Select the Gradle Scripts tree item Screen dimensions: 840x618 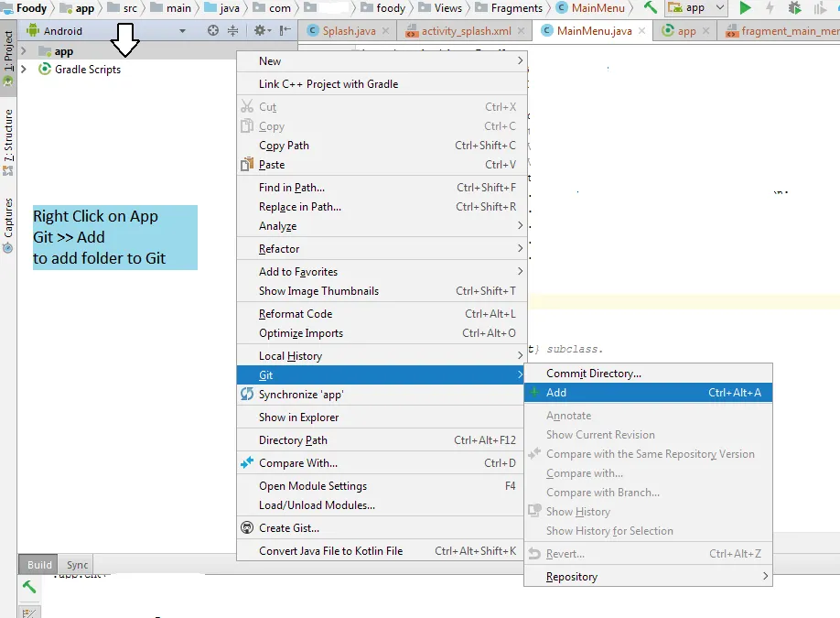click(80, 70)
